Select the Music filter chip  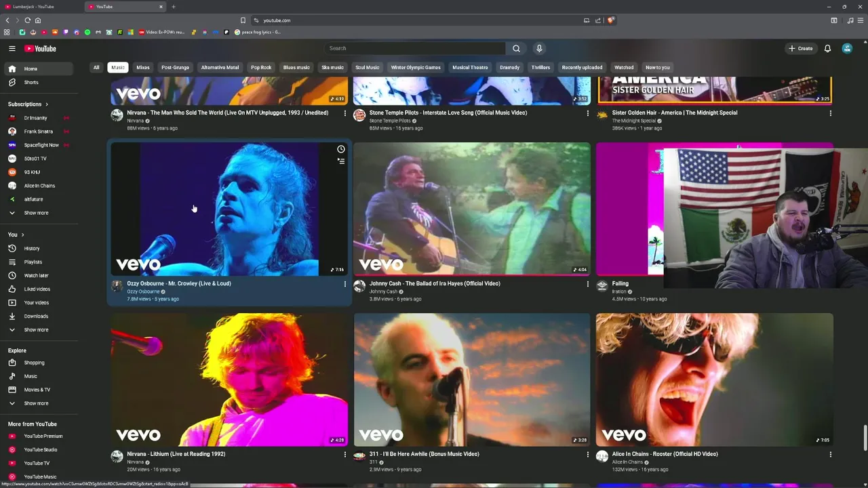118,67
